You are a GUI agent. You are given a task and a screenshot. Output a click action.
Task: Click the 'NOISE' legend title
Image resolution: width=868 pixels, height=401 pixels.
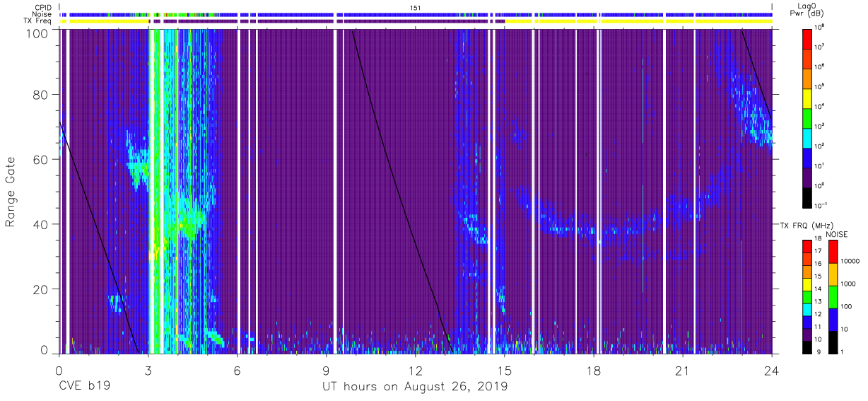point(837,233)
